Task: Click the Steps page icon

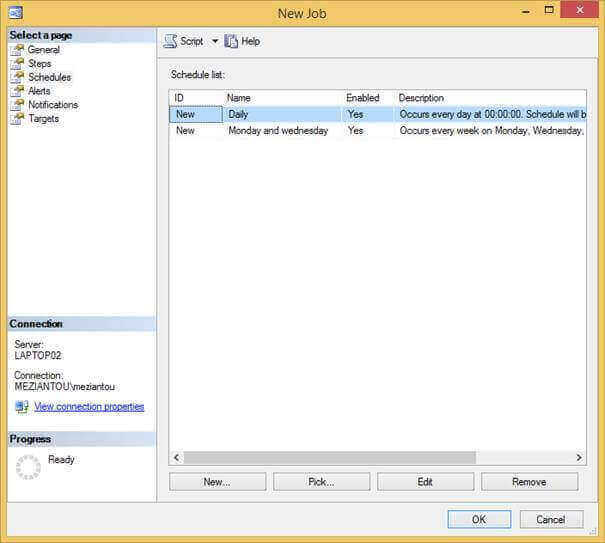Action: coord(17,64)
